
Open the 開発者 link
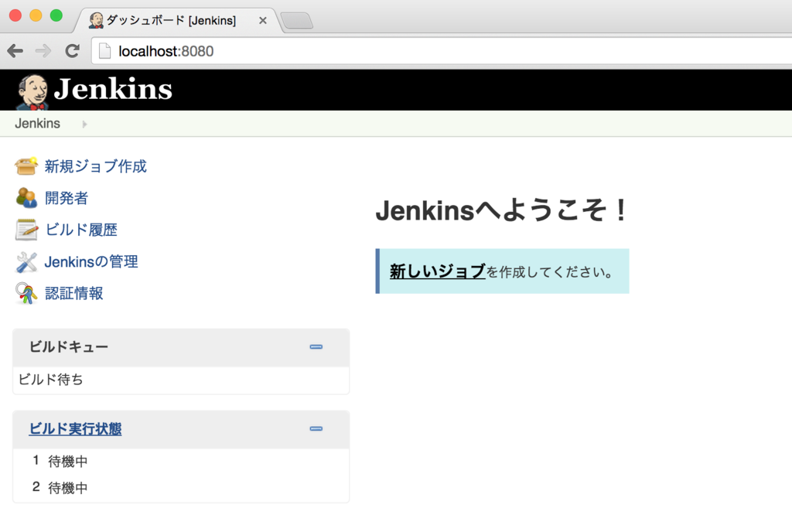[x=67, y=198]
